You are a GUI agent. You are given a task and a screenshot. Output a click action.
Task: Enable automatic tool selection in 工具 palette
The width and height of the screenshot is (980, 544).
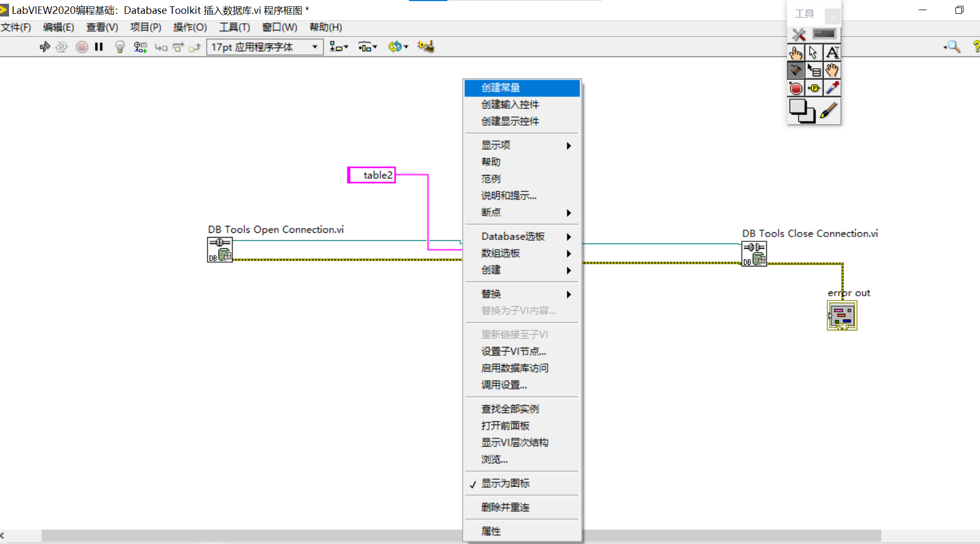(799, 34)
